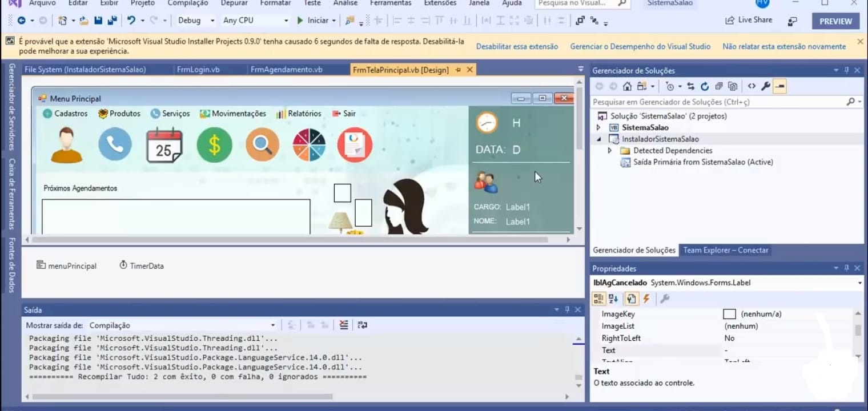This screenshot has height=411, width=868.
Task: Click Gerenciar o Desempenho do Visual Studio
Action: pos(640,47)
